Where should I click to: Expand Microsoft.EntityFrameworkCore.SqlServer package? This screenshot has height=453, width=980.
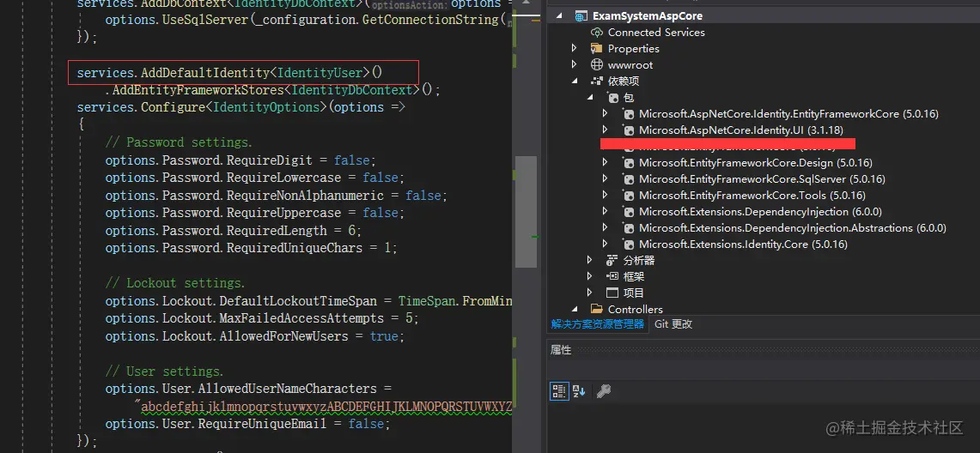pyautogui.click(x=605, y=178)
